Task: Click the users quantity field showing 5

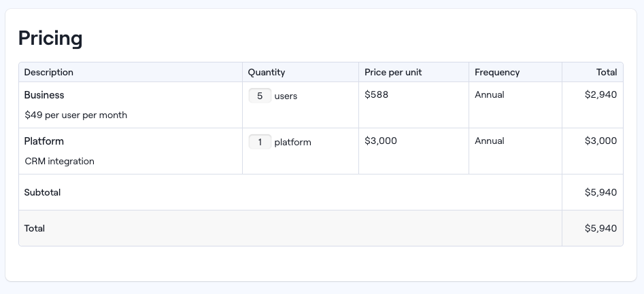Action: coord(260,96)
